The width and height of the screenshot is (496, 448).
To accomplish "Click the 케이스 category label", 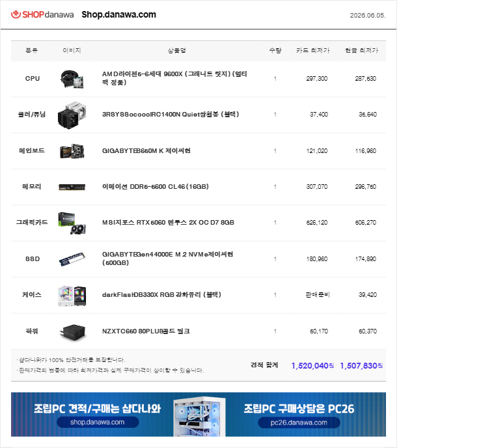I will [32, 294].
